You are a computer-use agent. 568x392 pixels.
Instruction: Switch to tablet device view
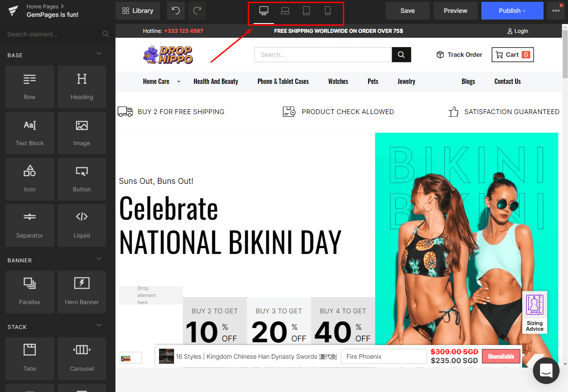306,11
